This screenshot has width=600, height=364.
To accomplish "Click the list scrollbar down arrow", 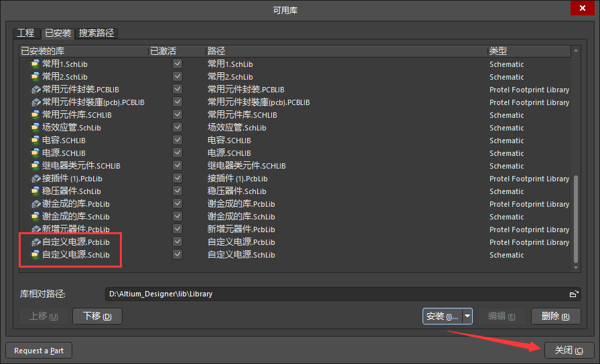I will click(x=576, y=268).
